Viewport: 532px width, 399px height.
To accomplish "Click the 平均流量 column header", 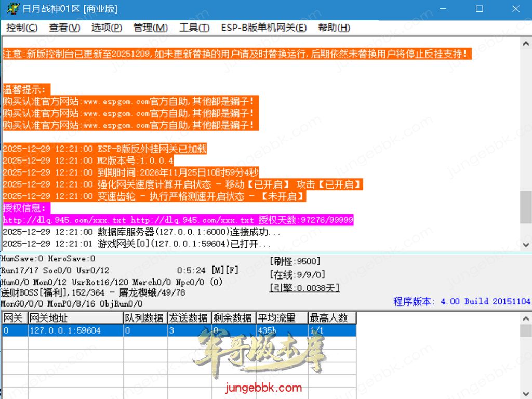I will point(282,318).
